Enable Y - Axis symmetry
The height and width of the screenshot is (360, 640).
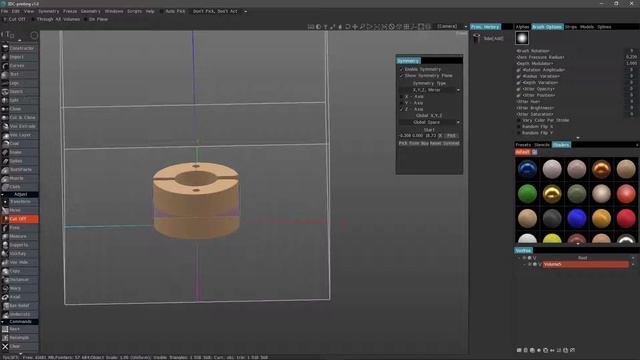point(401,103)
